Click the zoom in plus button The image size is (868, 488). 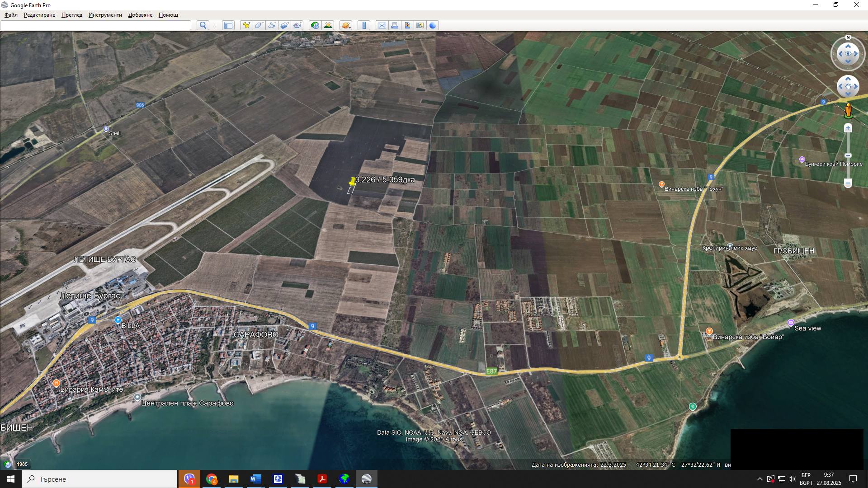coord(848,128)
